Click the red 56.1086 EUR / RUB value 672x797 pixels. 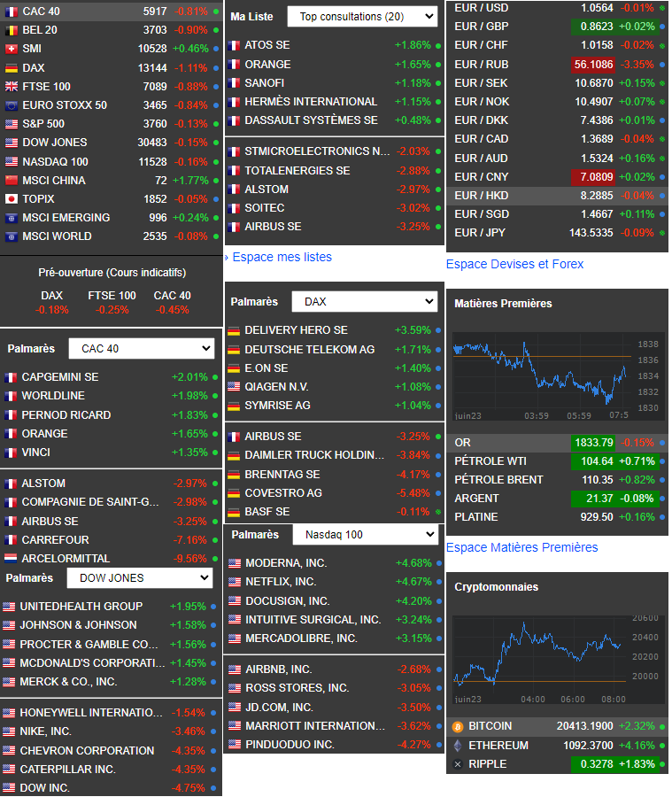[x=593, y=65]
